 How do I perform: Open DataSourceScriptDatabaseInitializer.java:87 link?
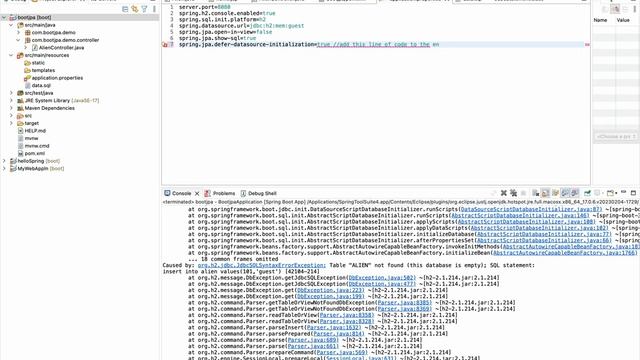coord(531,209)
